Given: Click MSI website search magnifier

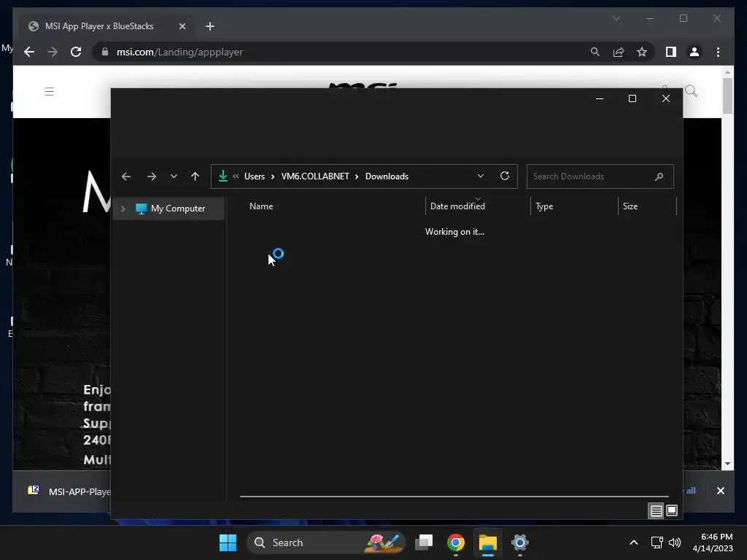Looking at the screenshot, I should pyautogui.click(x=691, y=91).
